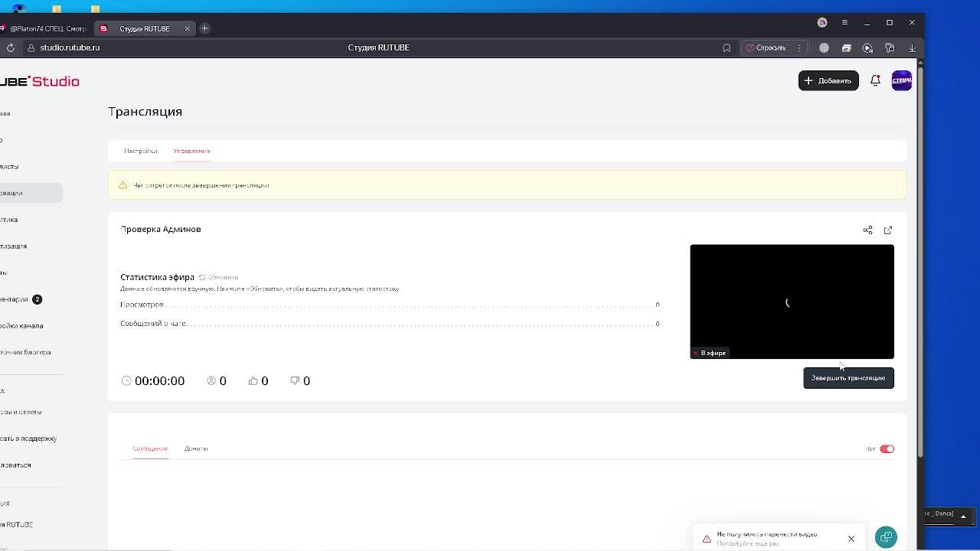Switch to the Настройки tab
This screenshot has width=980, height=551.
coord(141,151)
